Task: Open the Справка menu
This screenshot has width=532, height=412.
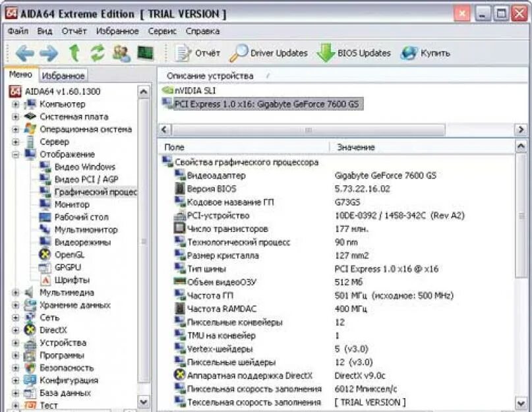Action: tap(202, 31)
